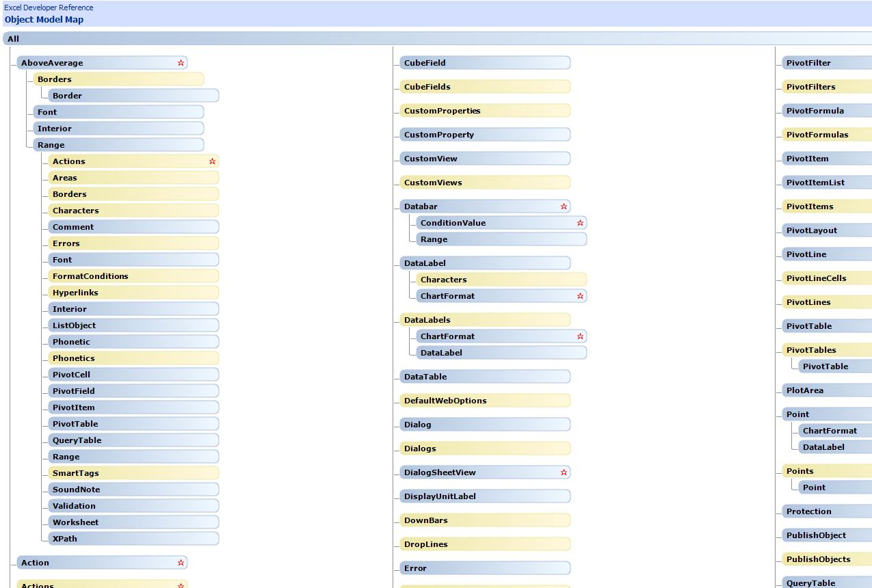Open the Protection object entry
The width and height of the screenshot is (872, 588).
[808, 511]
